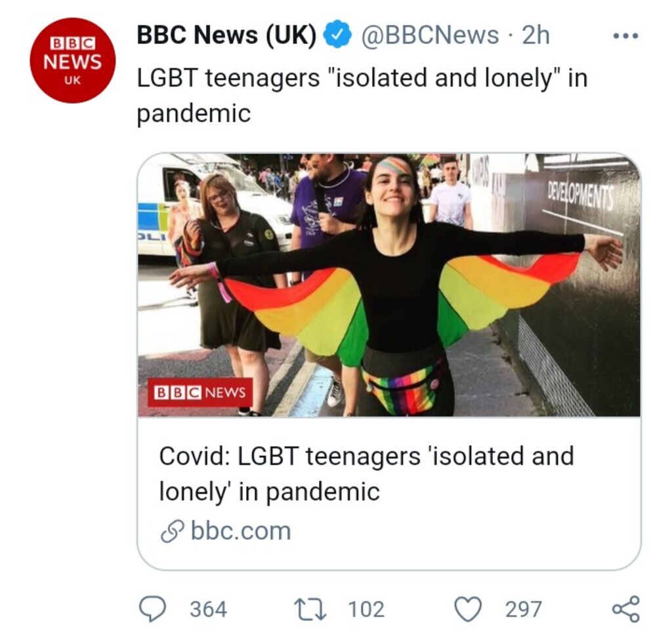
Task: Open the BBC News (UK) display name
Action: click(x=226, y=35)
